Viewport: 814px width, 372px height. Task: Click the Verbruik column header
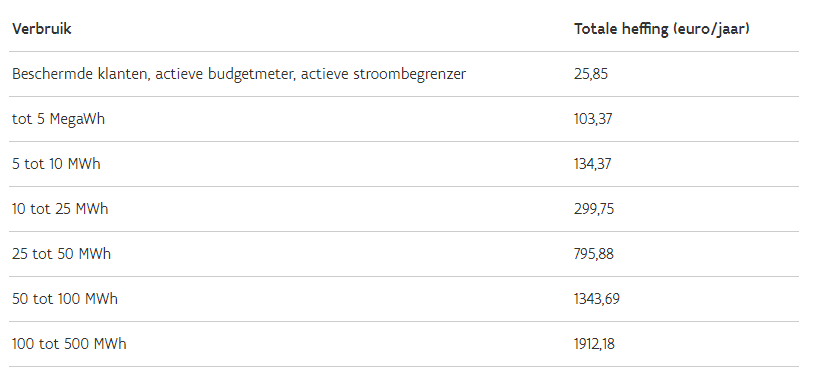coord(42,29)
